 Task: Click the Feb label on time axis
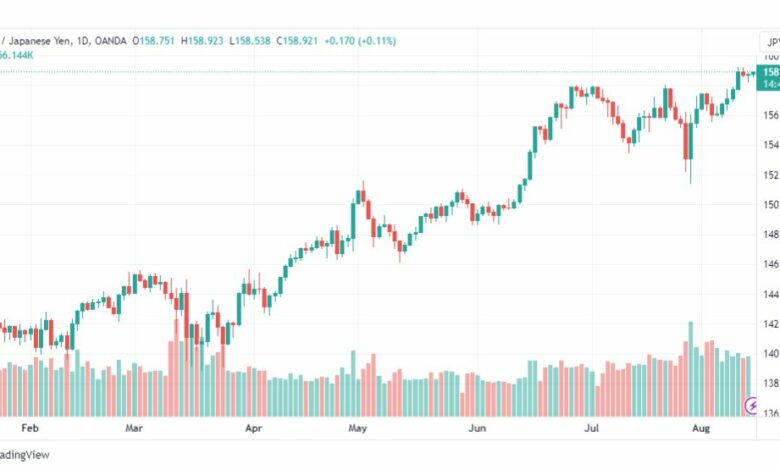[30, 428]
